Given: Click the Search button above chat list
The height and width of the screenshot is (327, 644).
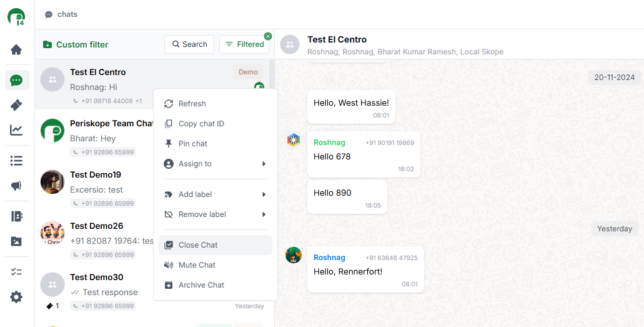Looking at the screenshot, I should (x=189, y=44).
